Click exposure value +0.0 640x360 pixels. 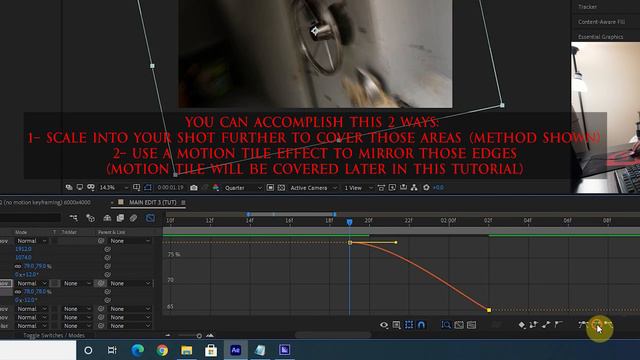[x=438, y=188]
